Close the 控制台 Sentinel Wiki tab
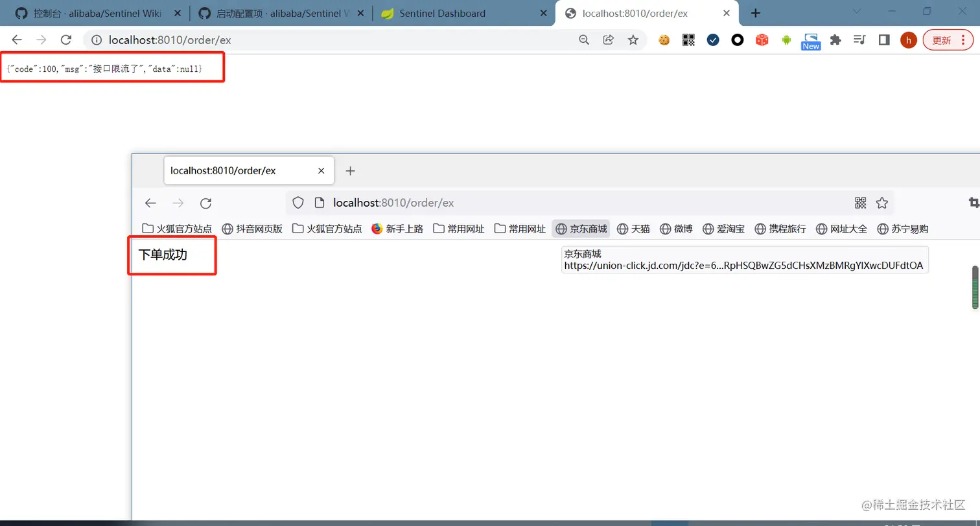Viewport: 980px width, 526px height. pyautogui.click(x=178, y=13)
